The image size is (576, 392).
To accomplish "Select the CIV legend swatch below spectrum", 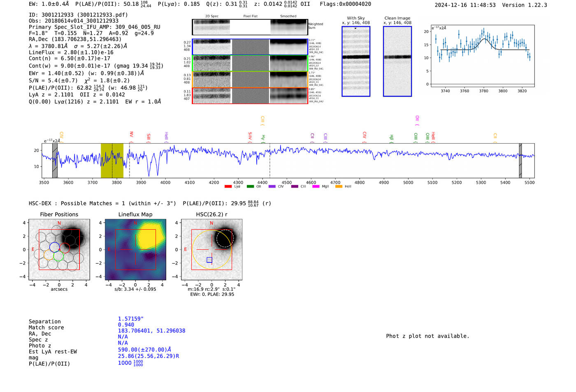I will coord(272,187).
